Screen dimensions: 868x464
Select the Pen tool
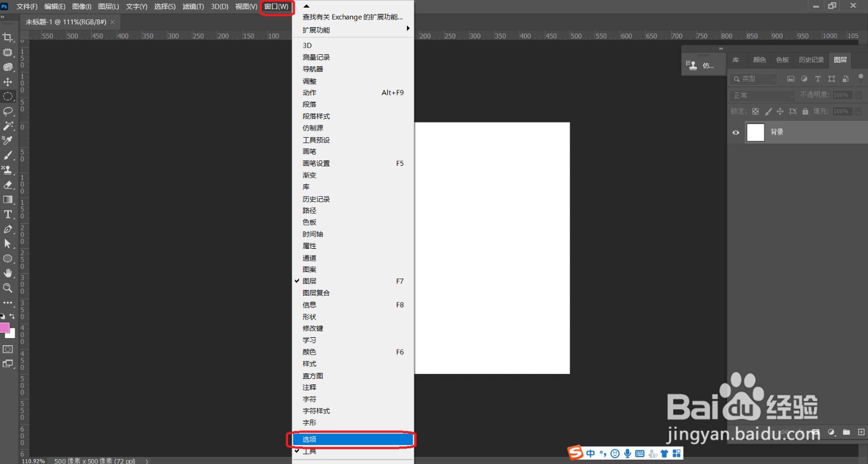(8, 229)
